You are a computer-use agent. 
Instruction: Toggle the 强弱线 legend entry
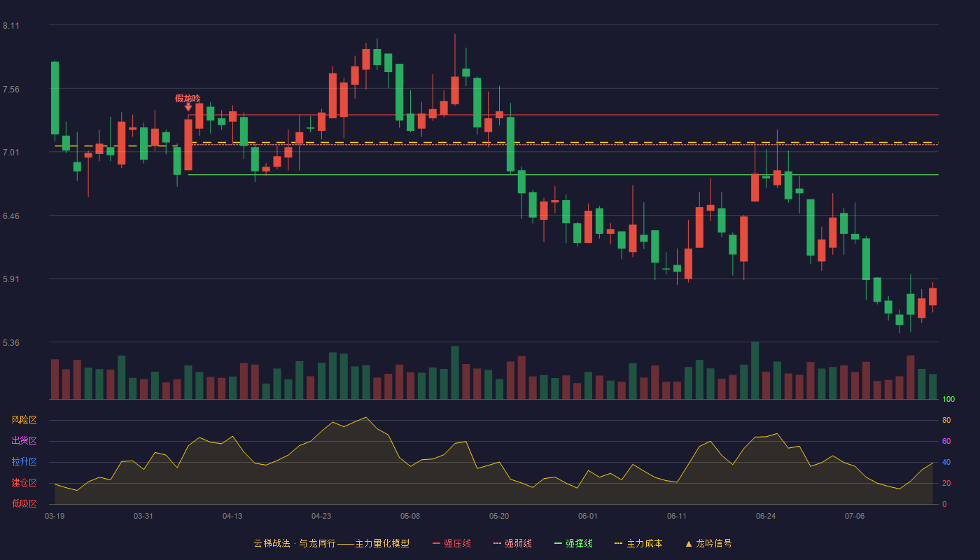click(x=512, y=543)
